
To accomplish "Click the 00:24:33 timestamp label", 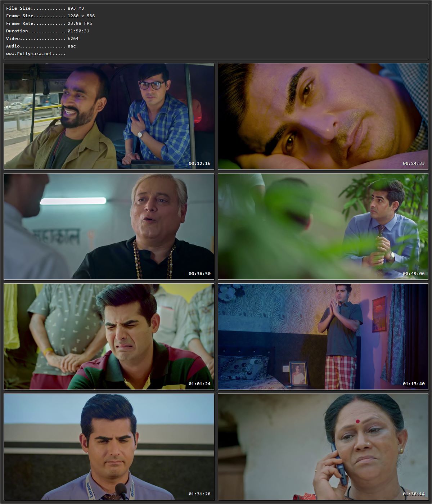I will pos(414,163).
